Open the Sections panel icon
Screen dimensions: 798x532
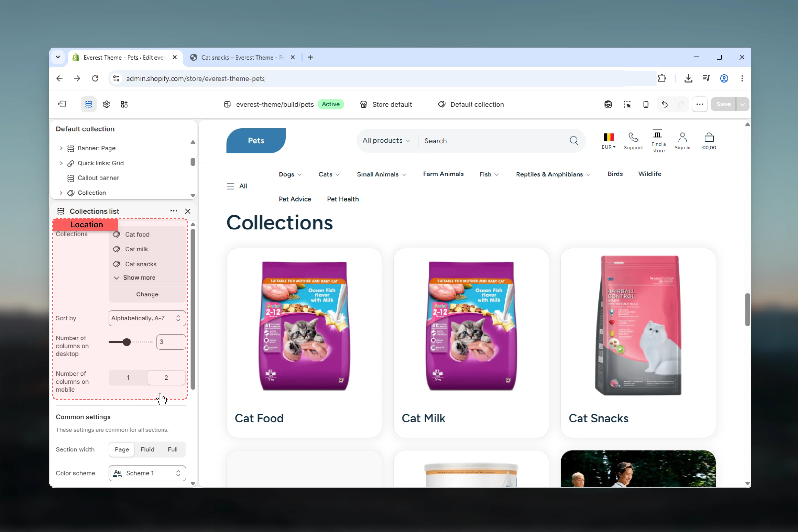89,104
